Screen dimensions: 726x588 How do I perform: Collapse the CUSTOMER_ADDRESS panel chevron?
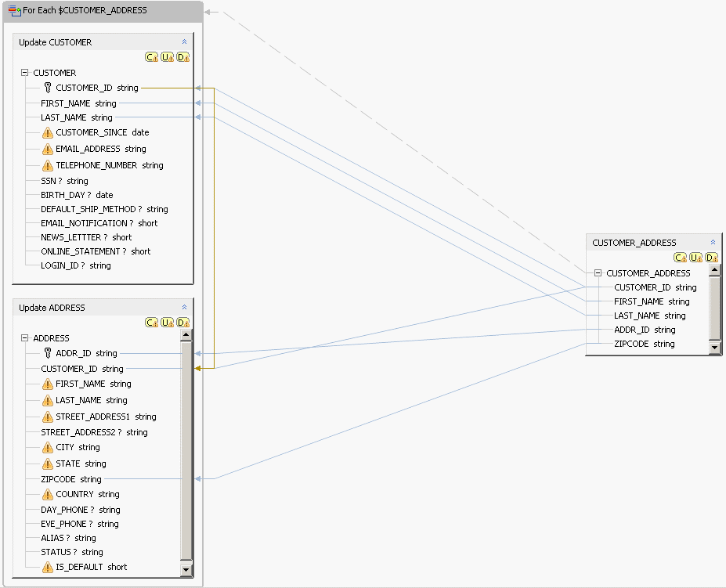click(713, 242)
